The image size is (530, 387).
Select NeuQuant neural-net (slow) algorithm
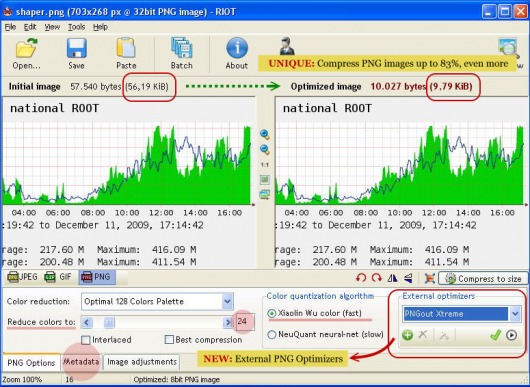pos(272,335)
